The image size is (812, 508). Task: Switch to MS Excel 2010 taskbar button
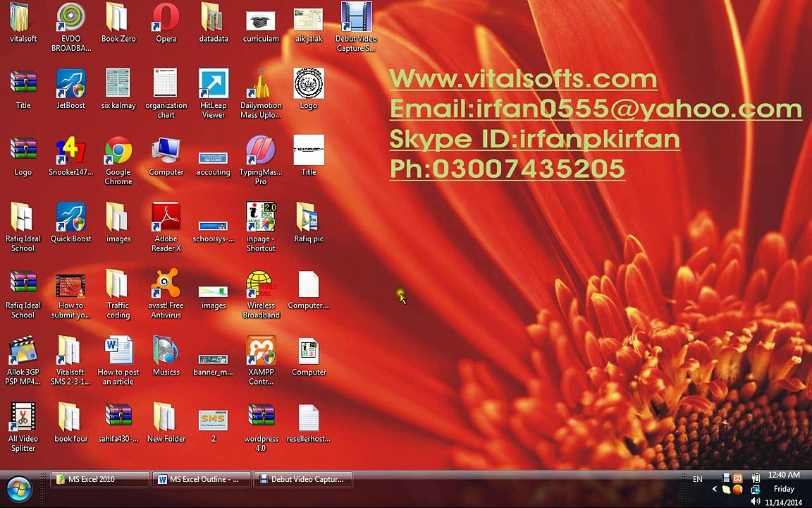point(101,480)
